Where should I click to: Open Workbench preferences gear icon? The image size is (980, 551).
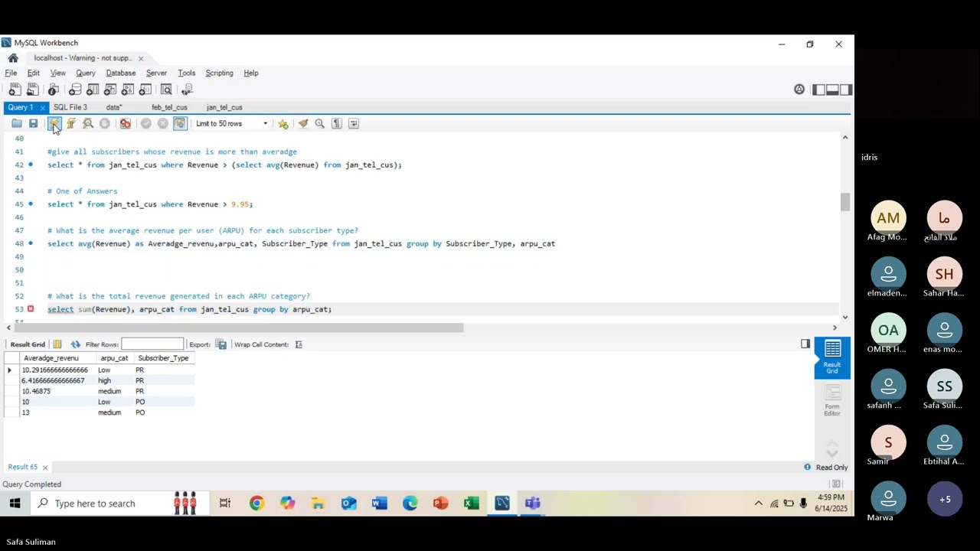pyautogui.click(x=799, y=90)
